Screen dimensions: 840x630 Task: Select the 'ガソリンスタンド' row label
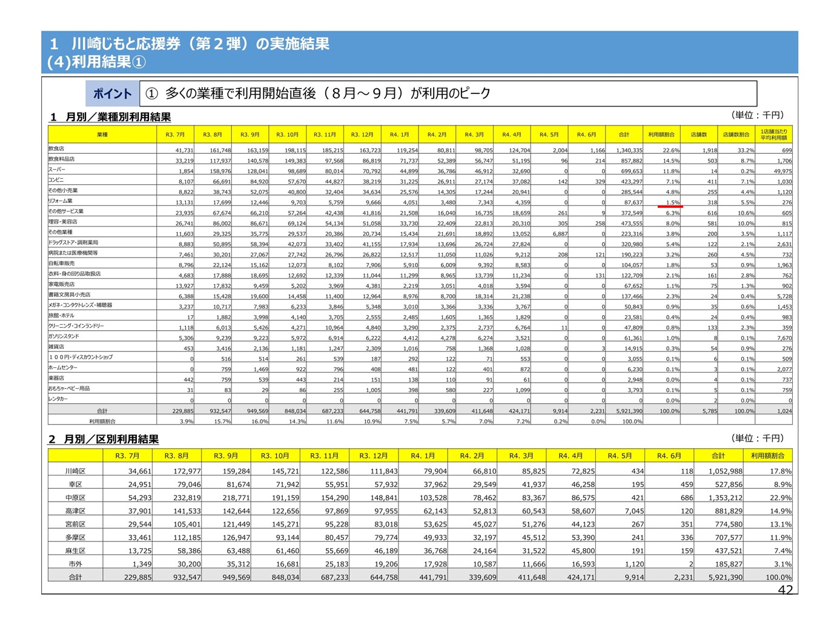coord(64,336)
